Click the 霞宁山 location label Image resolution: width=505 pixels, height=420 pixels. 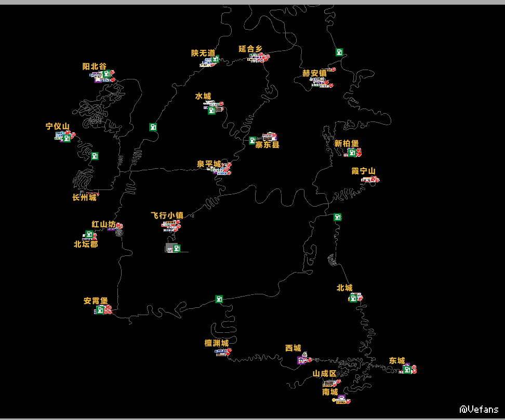[x=363, y=171]
